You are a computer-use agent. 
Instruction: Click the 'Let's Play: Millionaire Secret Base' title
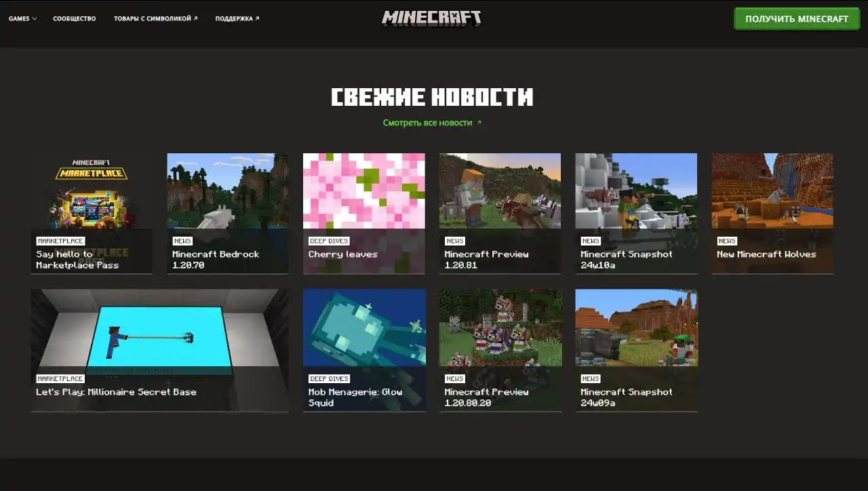click(x=116, y=392)
